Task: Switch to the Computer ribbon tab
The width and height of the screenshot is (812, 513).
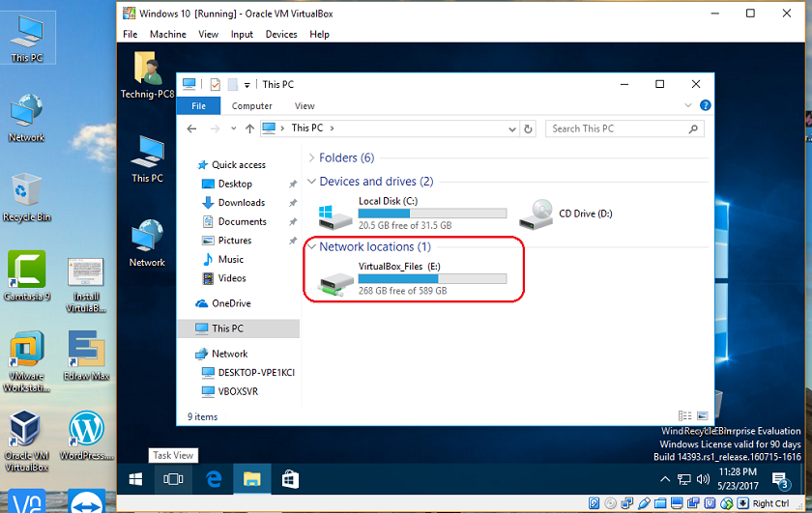Action: (x=251, y=105)
